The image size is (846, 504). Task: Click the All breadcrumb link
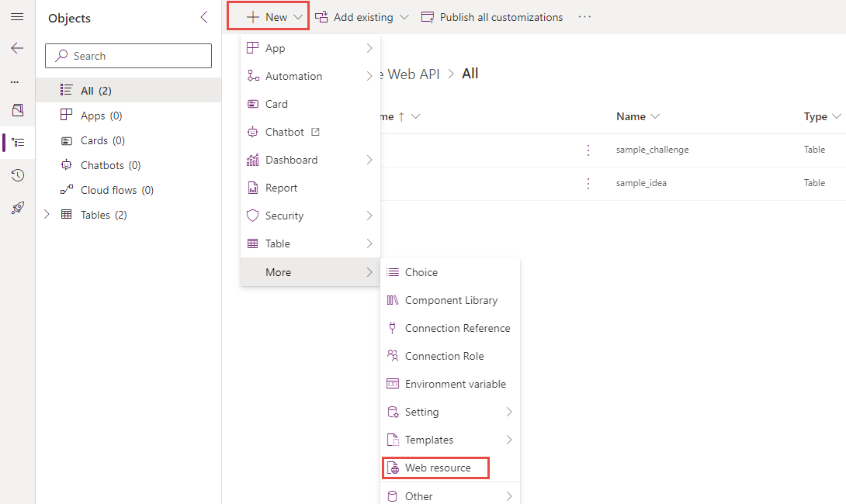pos(470,73)
